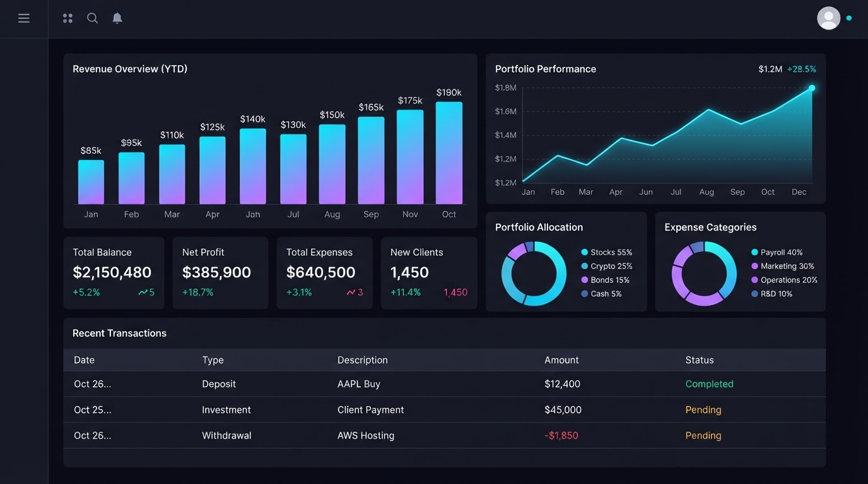Click the four-dot apps grid icon
This screenshot has height=484, width=868.
67,18
